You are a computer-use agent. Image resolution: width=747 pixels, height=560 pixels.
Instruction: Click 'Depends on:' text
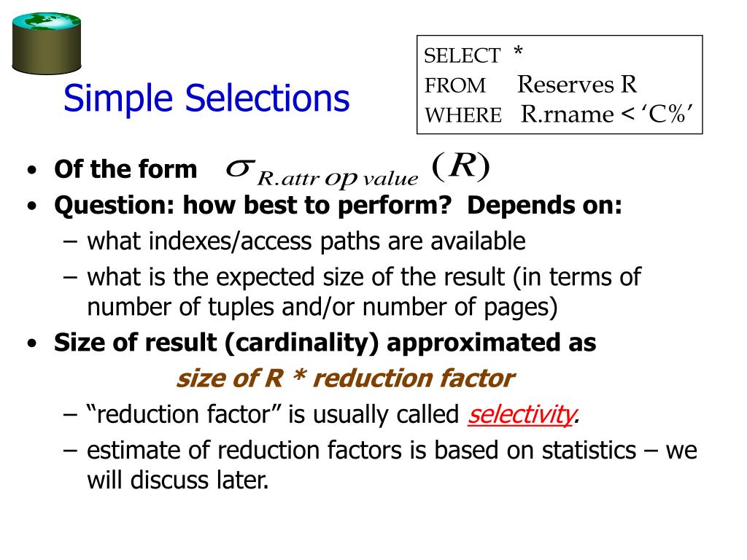544,206
